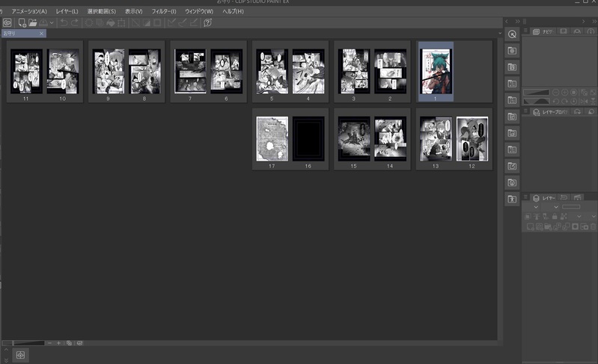Open the canvas tab list dropdown arrow
598x364 pixels.
point(500,34)
